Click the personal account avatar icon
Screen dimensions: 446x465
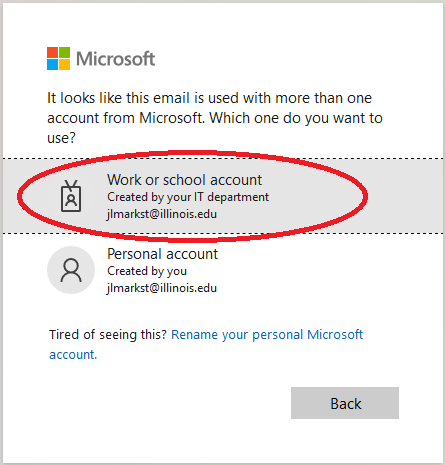tap(71, 270)
